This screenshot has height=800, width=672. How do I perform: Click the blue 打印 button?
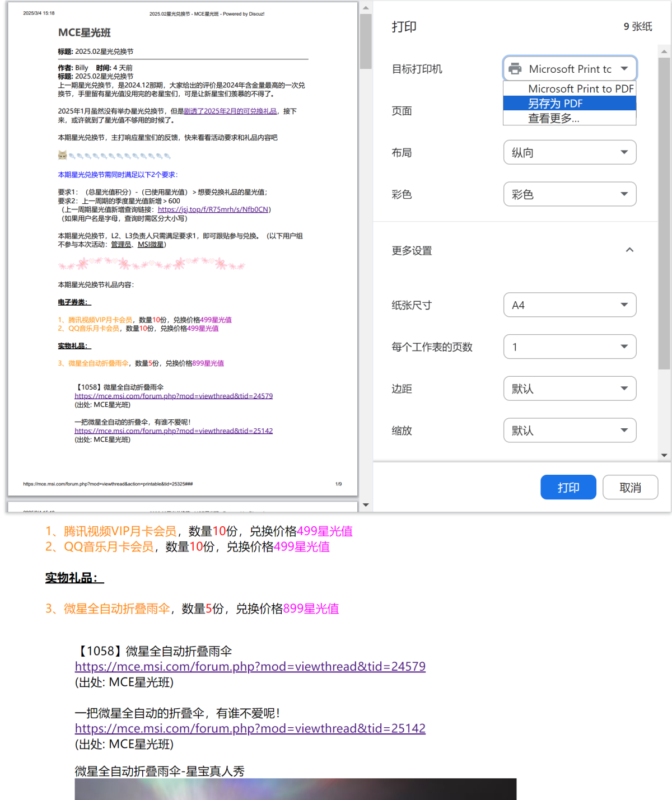(568, 488)
